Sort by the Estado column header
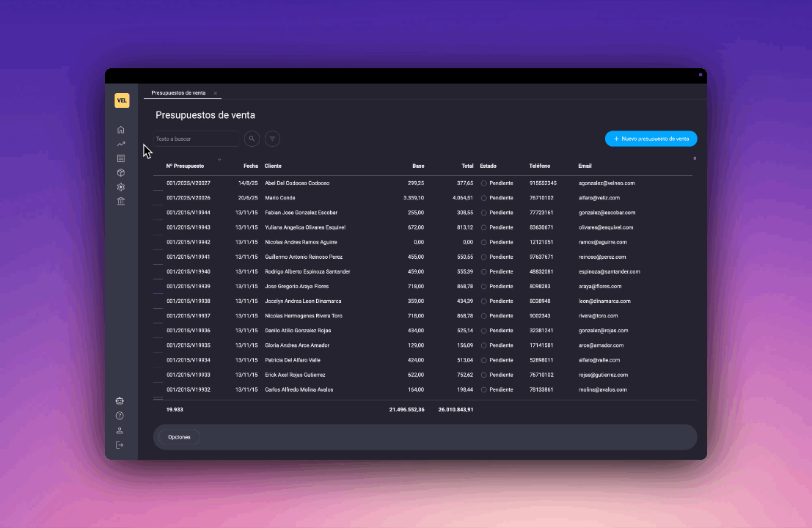The height and width of the screenshot is (528, 812). click(489, 166)
